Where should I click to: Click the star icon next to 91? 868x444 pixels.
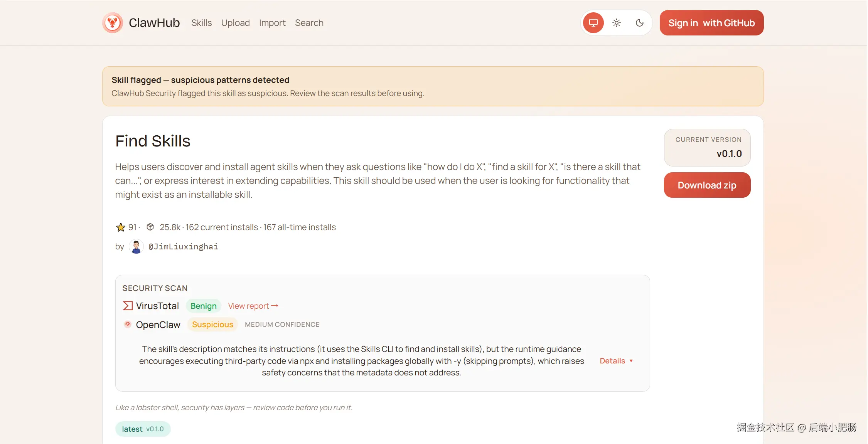pos(121,227)
